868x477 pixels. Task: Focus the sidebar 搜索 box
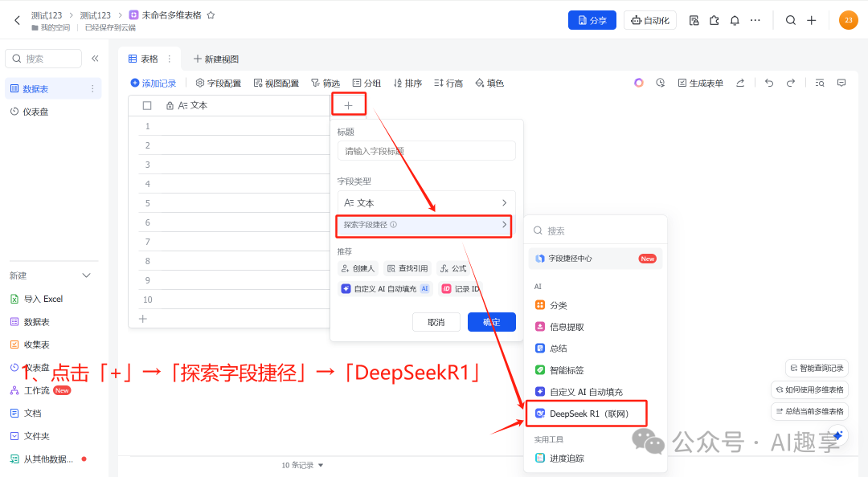[x=43, y=59]
